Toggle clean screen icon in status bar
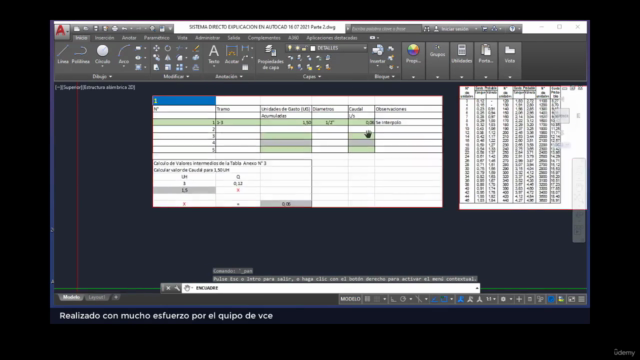640x360 pixels. [x=571, y=299]
